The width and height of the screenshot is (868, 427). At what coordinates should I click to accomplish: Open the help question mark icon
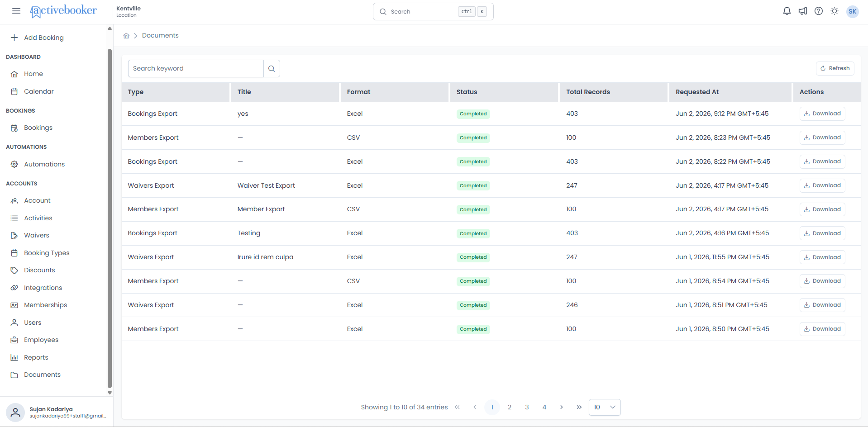819,11
